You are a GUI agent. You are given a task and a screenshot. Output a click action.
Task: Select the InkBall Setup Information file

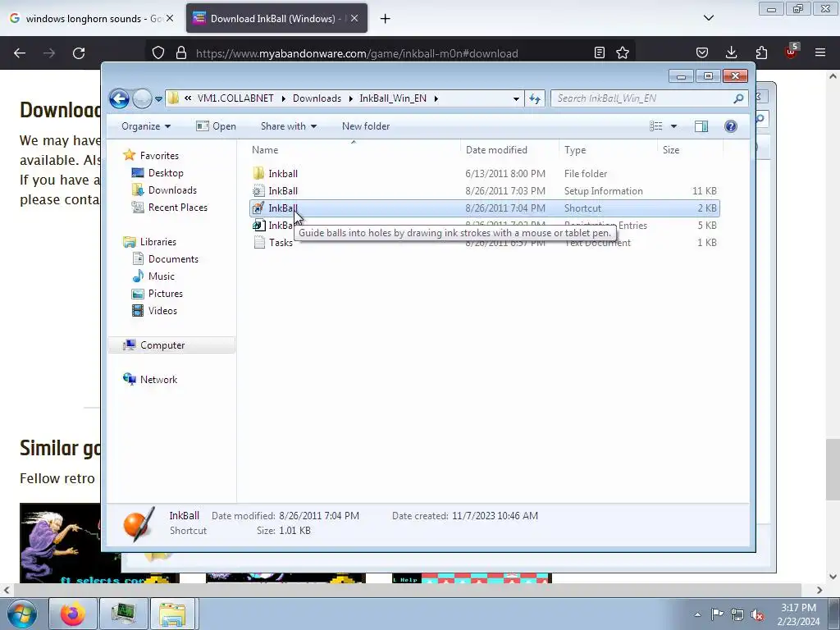[484, 190]
